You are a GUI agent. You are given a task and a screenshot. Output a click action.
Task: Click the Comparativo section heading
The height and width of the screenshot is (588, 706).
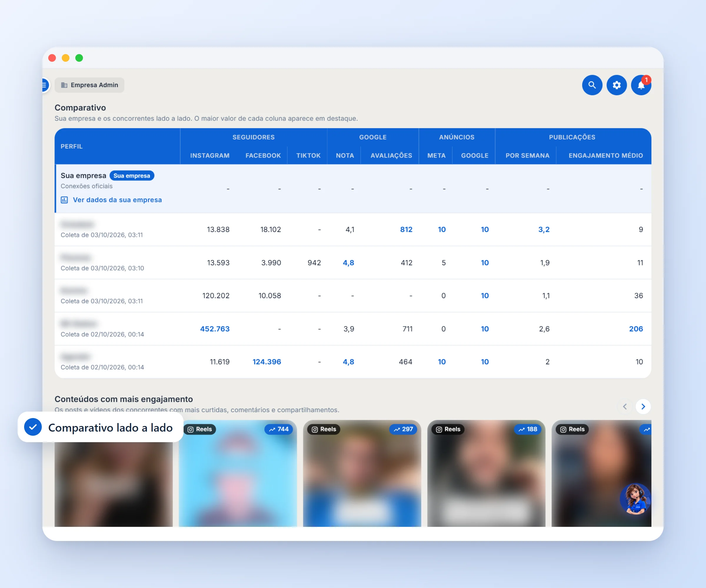(80, 108)
